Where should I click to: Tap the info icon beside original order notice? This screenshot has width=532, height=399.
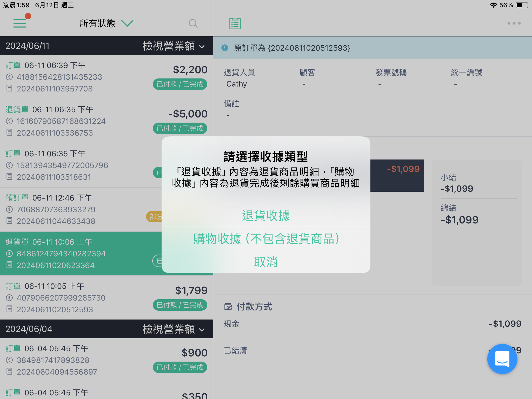click(225, 48)
